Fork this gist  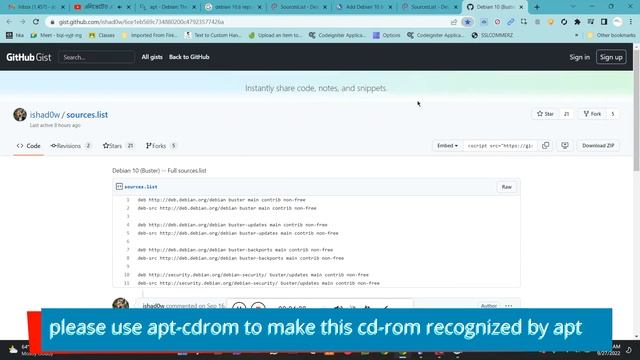[592, 114]
